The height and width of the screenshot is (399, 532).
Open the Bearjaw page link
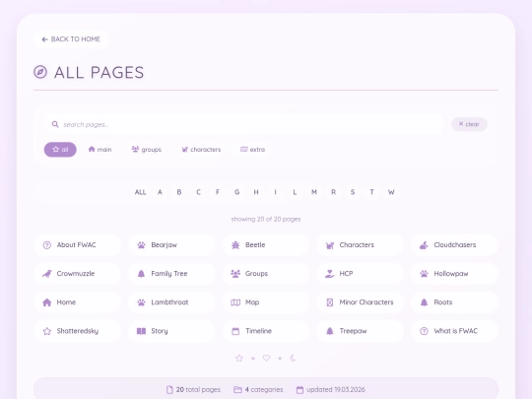tap(171, 245)
